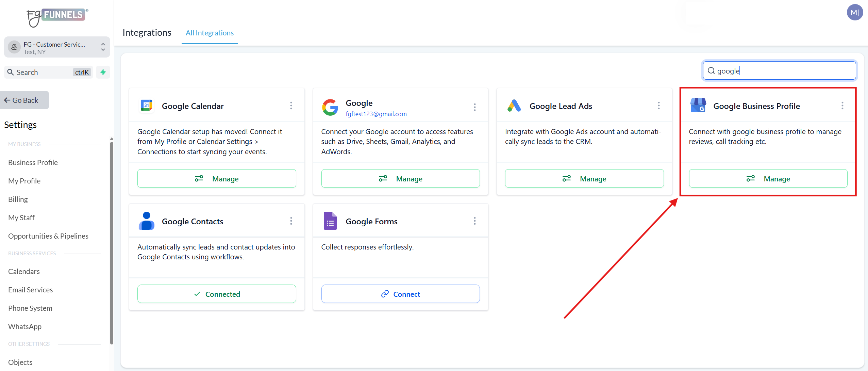868x371 pixels.
Task: Open Phone System settings in the sidebar
Action: [30, 308]
